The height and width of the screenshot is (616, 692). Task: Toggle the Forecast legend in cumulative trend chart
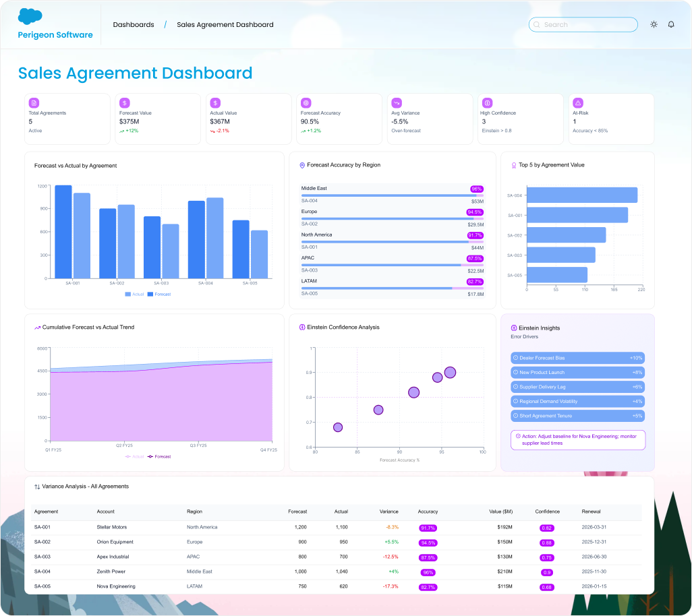(x=159, y=456)
